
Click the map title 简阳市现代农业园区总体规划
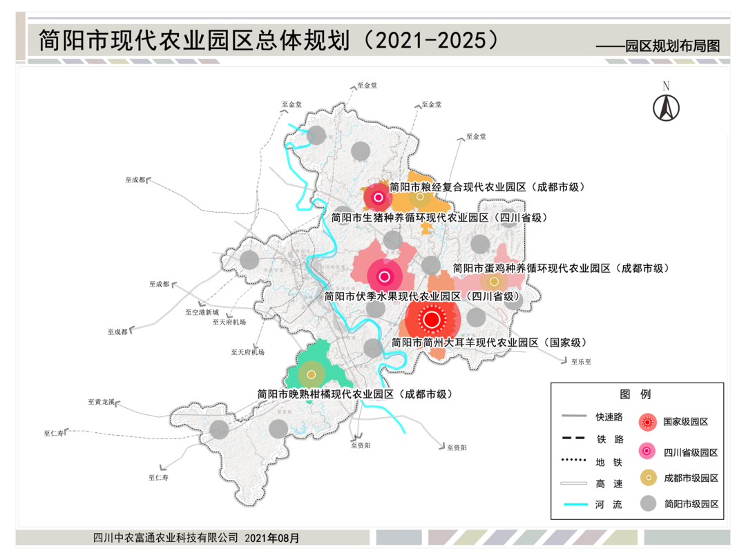194,40
